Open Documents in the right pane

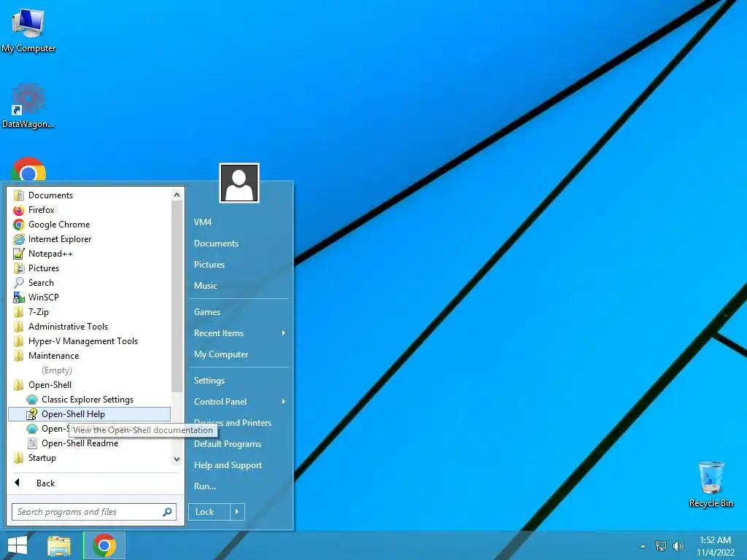tap(239, 244)
